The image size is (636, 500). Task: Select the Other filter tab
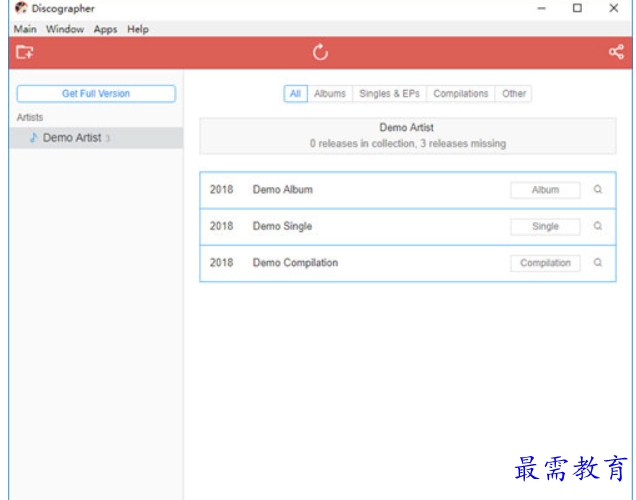click(x=514, y=94)
